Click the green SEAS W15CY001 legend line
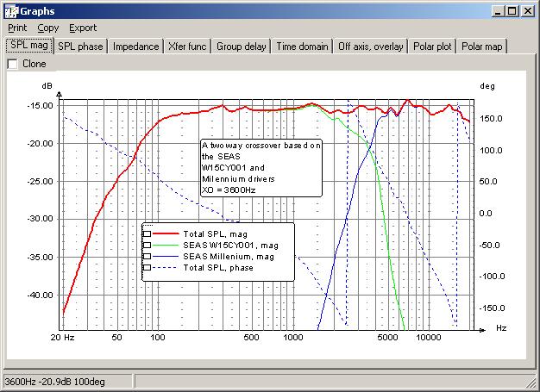The width and height of the screenshot is (540, 392). [166, 246]
